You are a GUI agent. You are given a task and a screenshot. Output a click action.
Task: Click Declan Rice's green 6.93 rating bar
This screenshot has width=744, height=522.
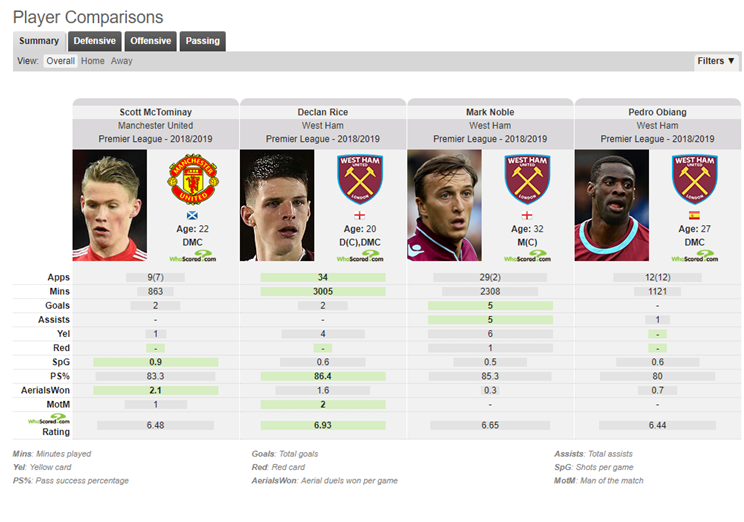coord(323,425)
